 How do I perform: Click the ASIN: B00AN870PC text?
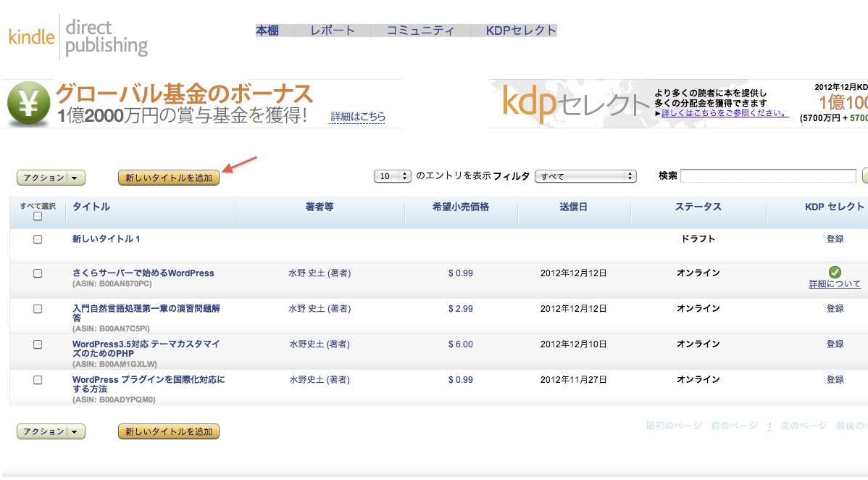point(112,284)
